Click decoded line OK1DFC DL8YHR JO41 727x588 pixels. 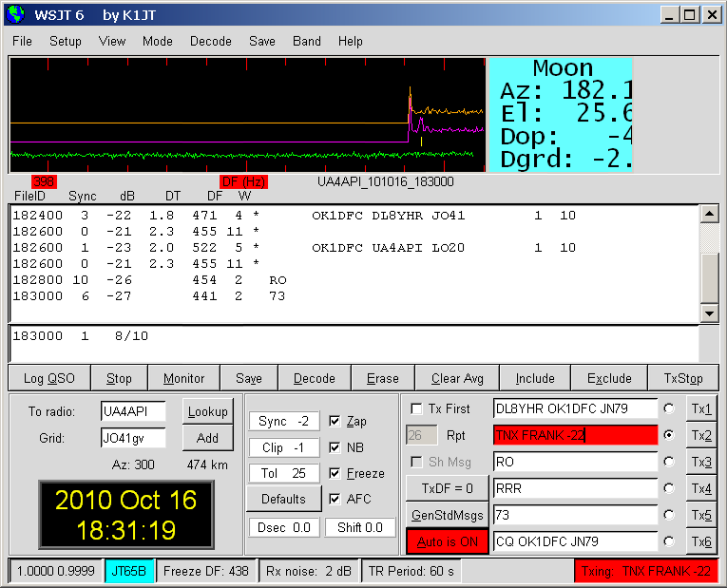[x=294, y=215]
